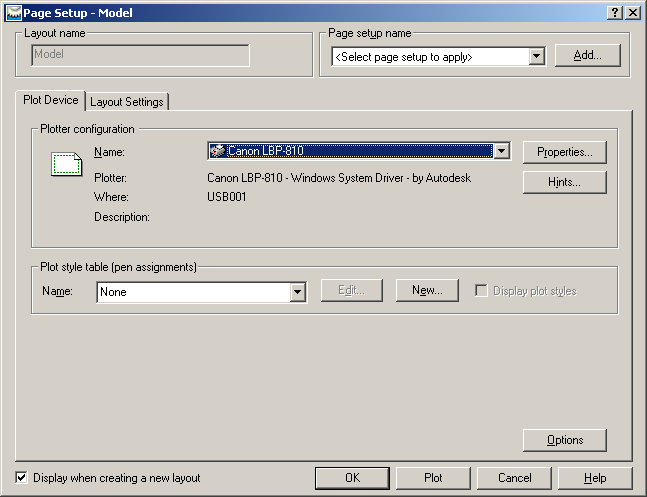Click the Add... button
The width and height of the screenshot is (647, 497).
[588, 55]
